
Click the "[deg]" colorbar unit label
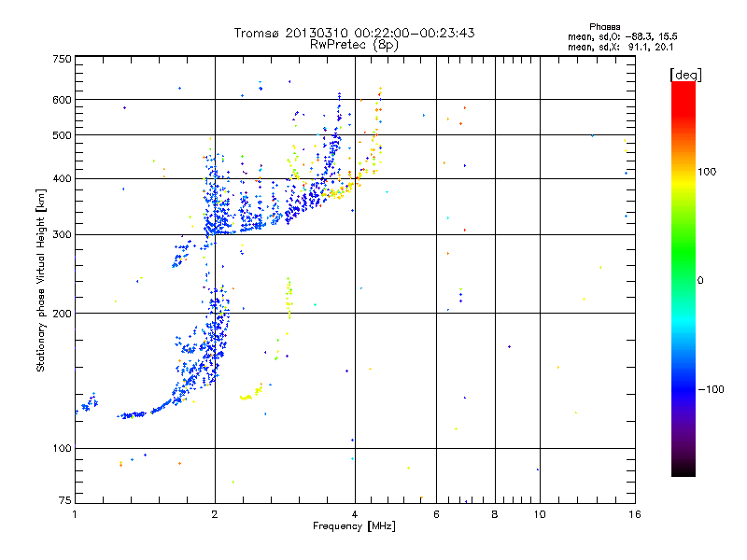(x=685, y=75)
